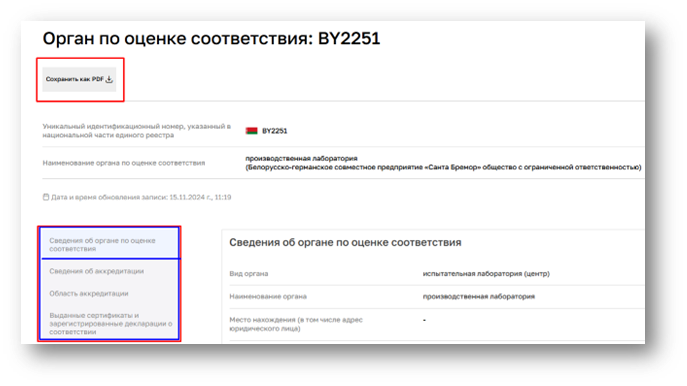Click Наименование органа label in details panel
687x386 pixels.
tap(268, 296)
